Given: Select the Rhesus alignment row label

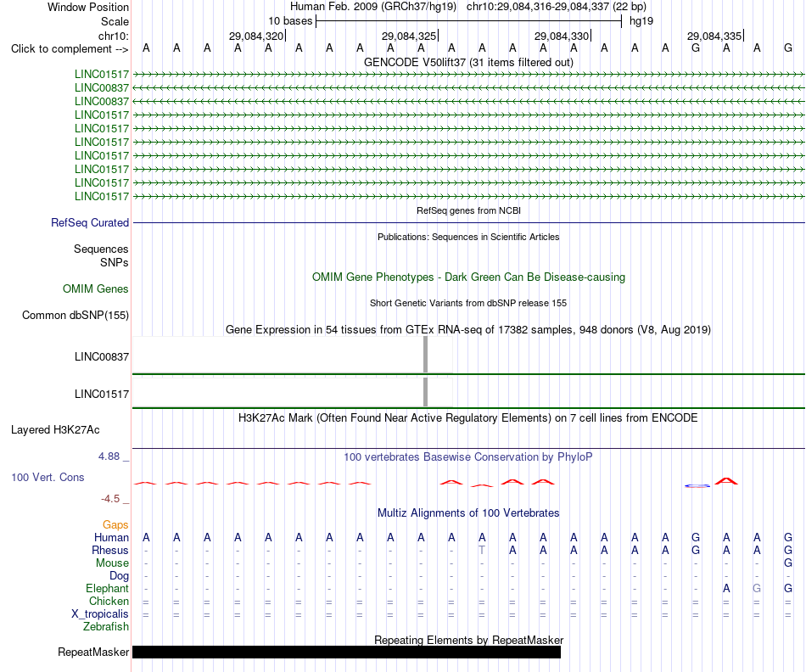Looking at the screenshot, I should (x=110, y=550).
